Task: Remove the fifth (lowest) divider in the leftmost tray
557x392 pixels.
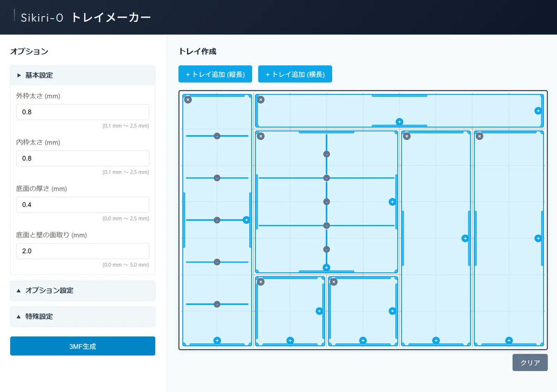Action: (217, 304)
